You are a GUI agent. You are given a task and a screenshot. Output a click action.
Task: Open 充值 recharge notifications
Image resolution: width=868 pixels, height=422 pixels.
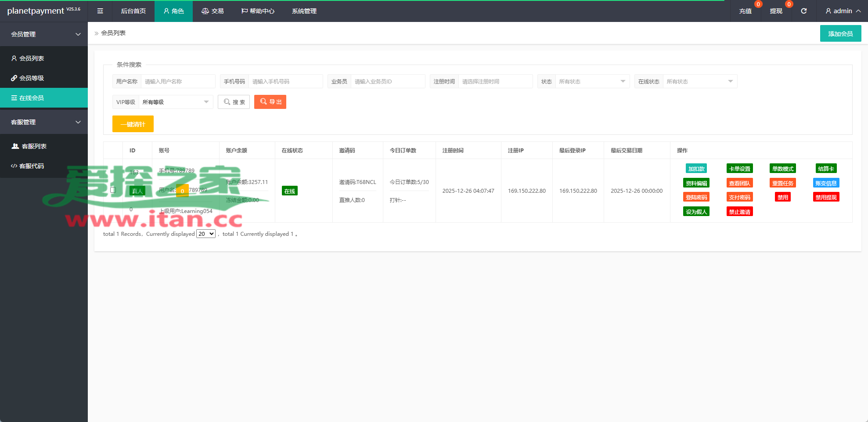[745, 11]
